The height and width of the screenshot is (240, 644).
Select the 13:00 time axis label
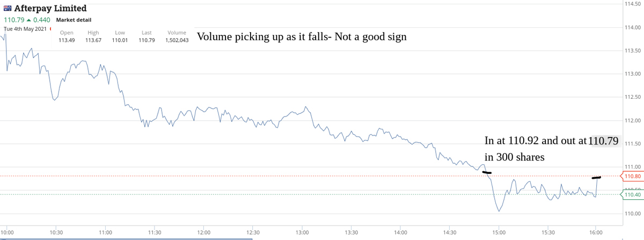coord(302,232)
